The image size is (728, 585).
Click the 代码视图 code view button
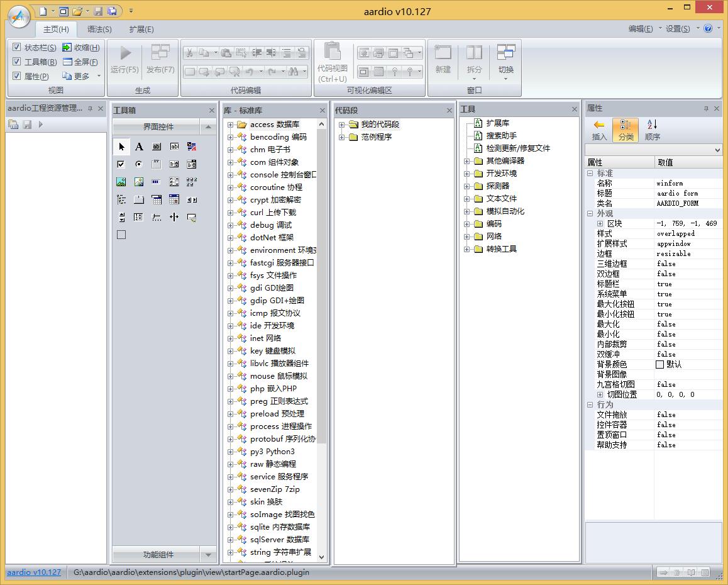333,63
